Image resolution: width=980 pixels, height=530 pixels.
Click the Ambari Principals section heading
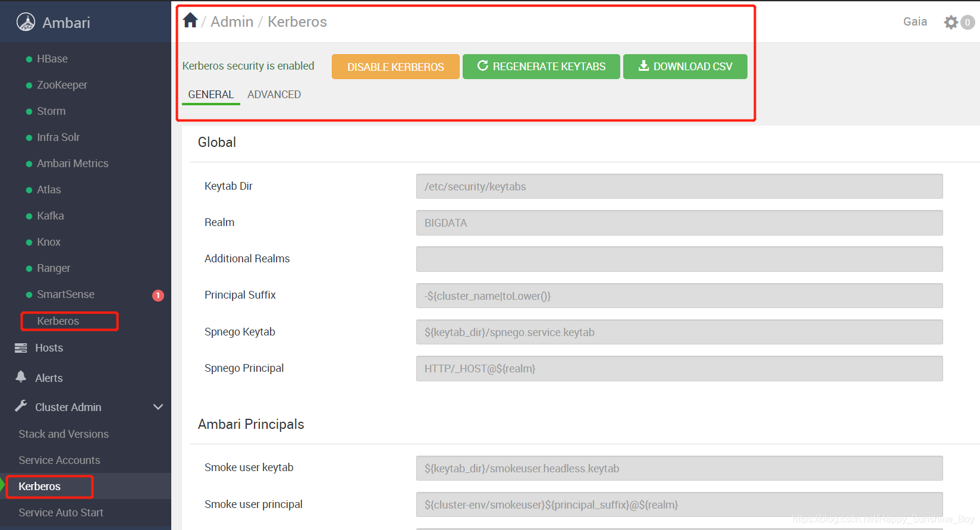tap(251, 424)
